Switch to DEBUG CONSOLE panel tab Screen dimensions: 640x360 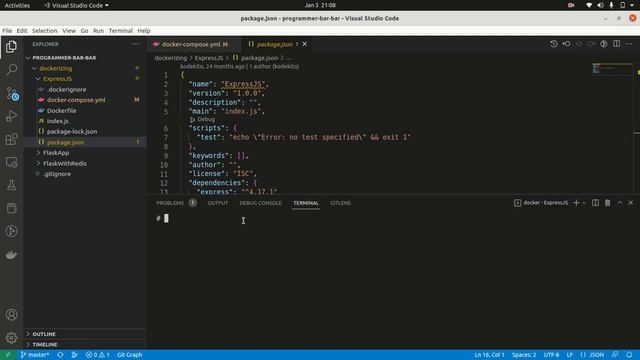(x=260, y=203)
